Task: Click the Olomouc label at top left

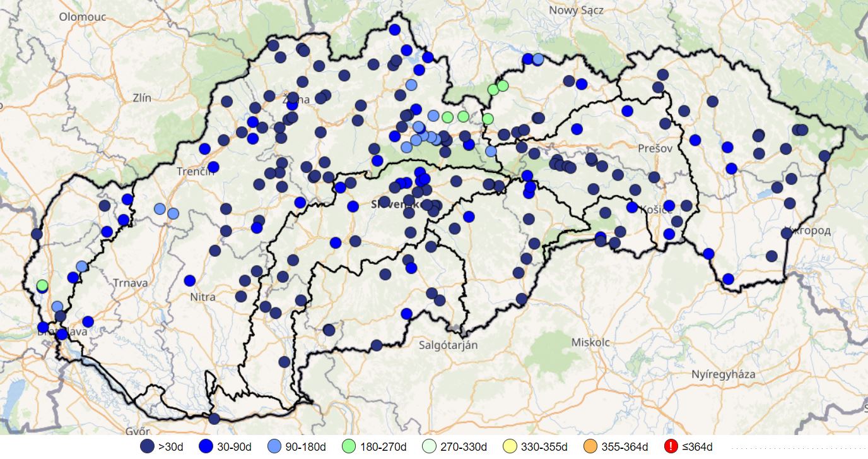Action: pyautogui.click(x=83, y=16)
